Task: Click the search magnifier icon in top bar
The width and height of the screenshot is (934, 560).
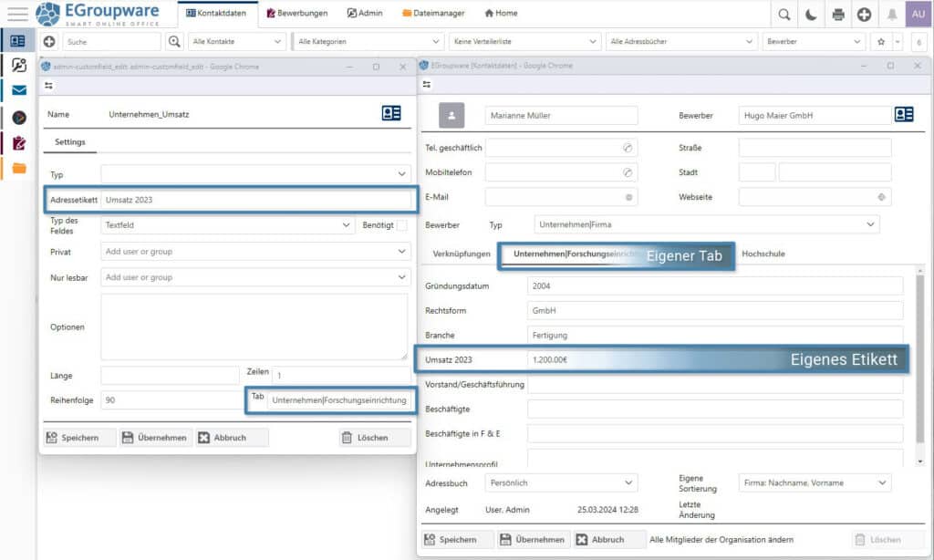Action: 784,14
